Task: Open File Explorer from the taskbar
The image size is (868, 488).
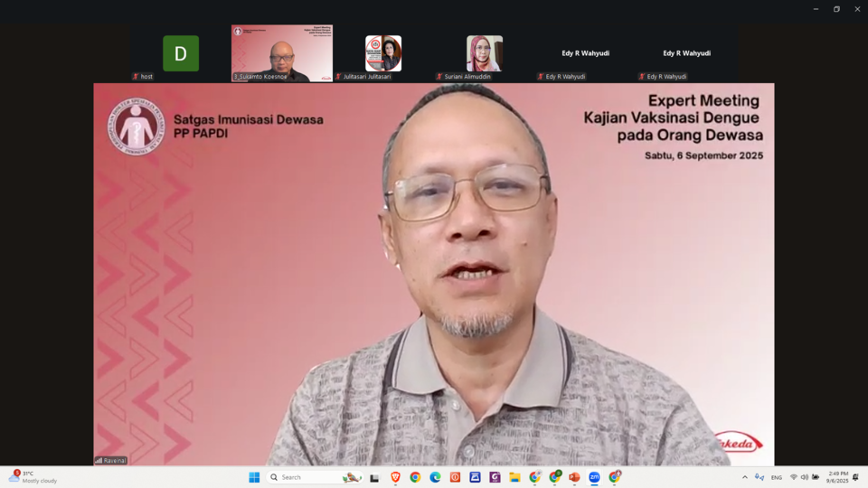Action: (514, 477)
